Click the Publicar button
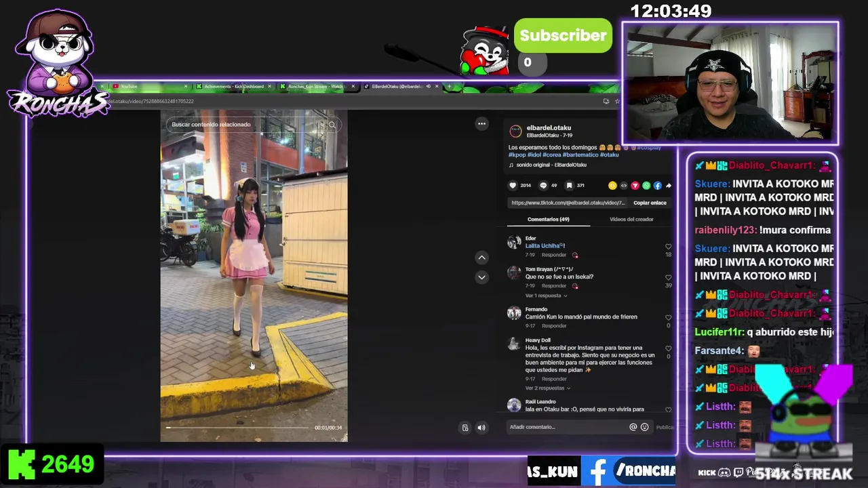Viewport: 868px width, 488px height. point(665,427)
